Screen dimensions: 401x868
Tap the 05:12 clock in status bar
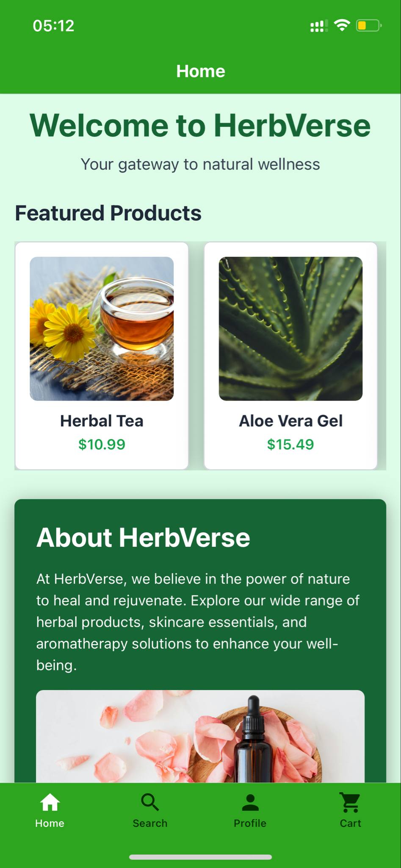pyautogui.click(x=53, y=26)
